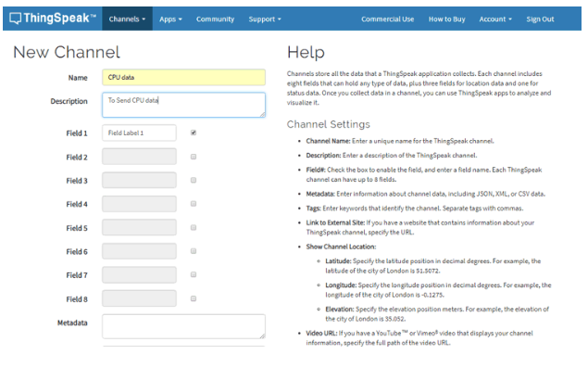Check the Field 7 checkbox
Viewport: 588px width, 367px height.
pos(194,274)
